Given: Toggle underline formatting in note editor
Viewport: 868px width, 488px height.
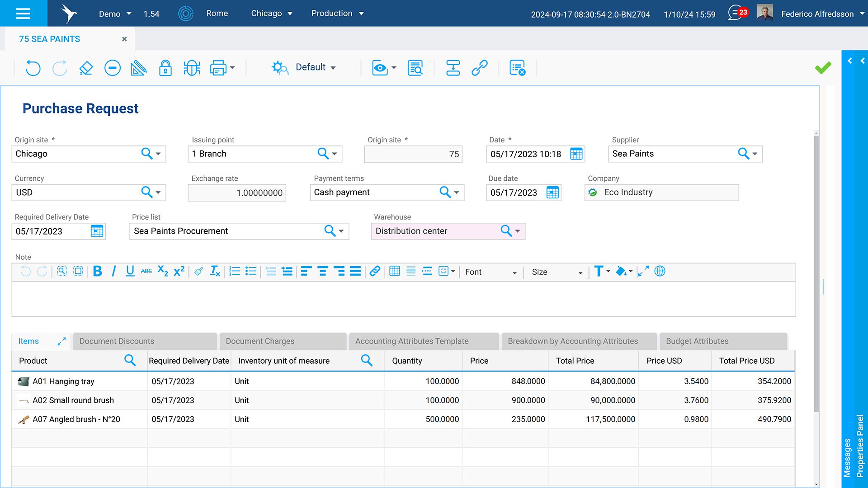Looking at the screenshot, I should point(130,271).
